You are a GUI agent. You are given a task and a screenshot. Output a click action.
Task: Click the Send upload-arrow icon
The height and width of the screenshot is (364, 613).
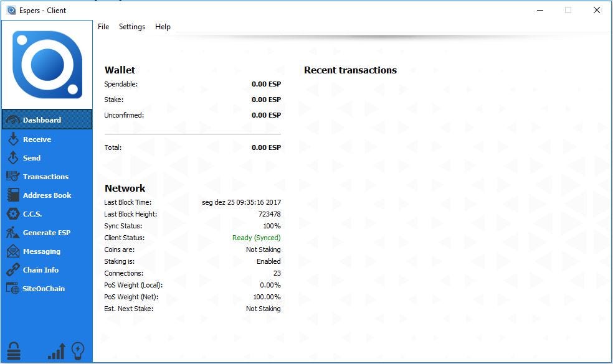[x=13, y=158]
